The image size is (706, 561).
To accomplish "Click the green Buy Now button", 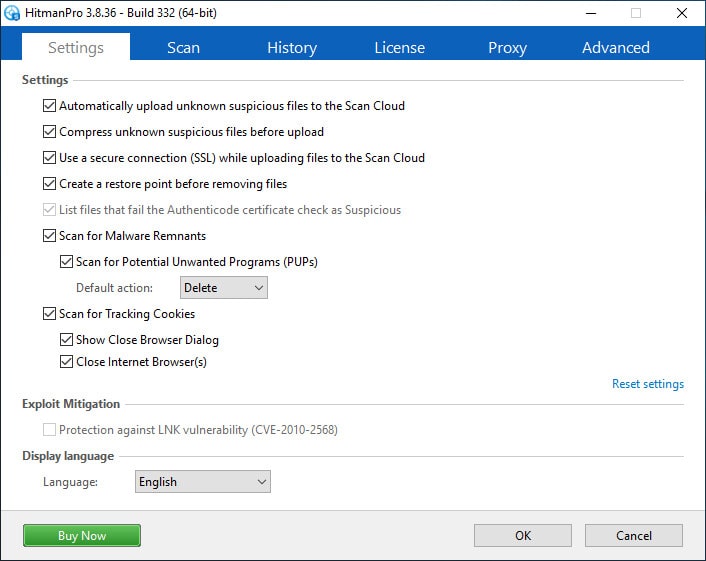I will pyautogui.click(x=81, y=535).
